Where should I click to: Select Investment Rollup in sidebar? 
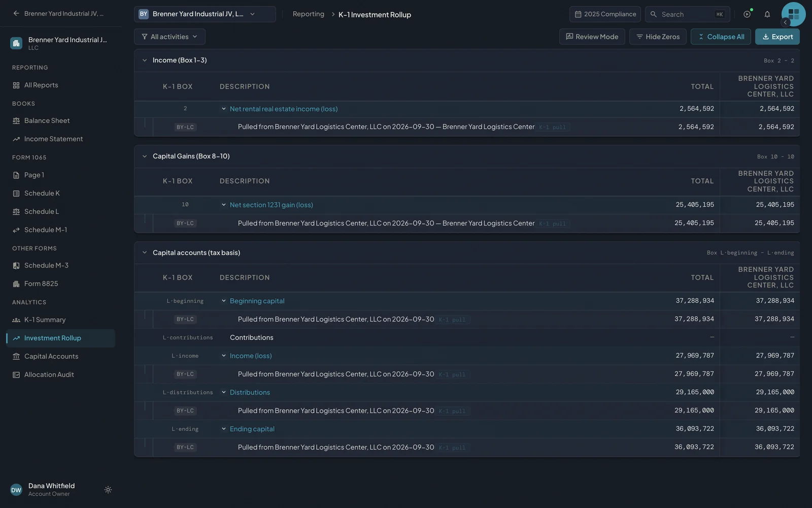tap(61, 338)
